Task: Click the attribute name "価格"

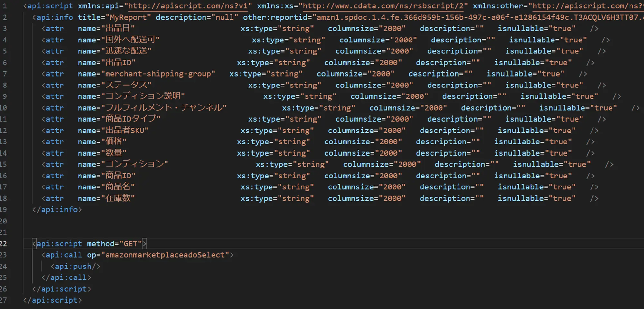Action: point(114,142)
